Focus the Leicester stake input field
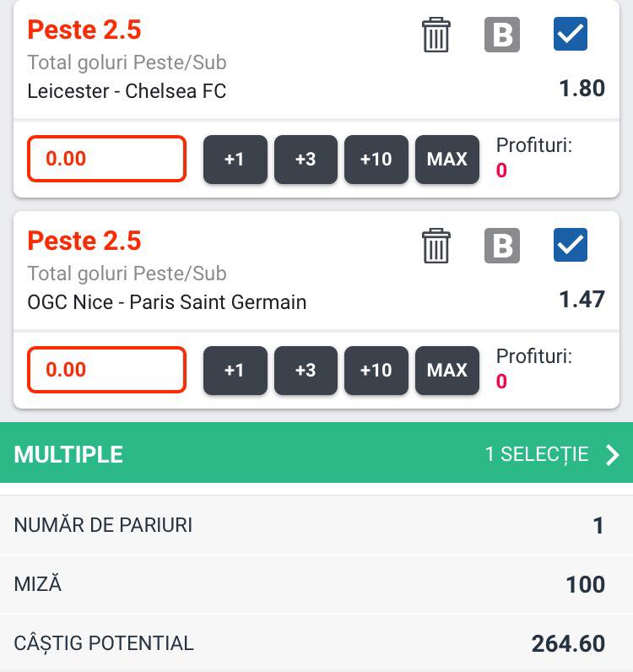The image size is (633, 672). [106, 159]
